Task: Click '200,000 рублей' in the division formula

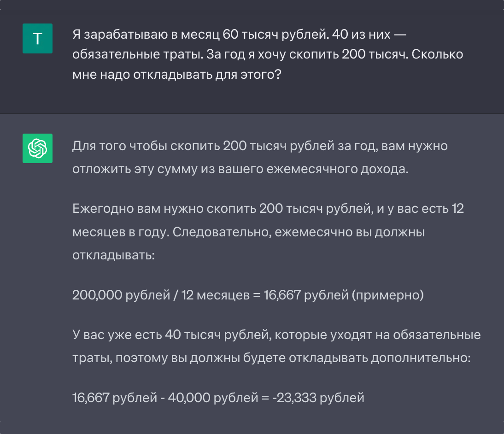Action: [121, 295]
